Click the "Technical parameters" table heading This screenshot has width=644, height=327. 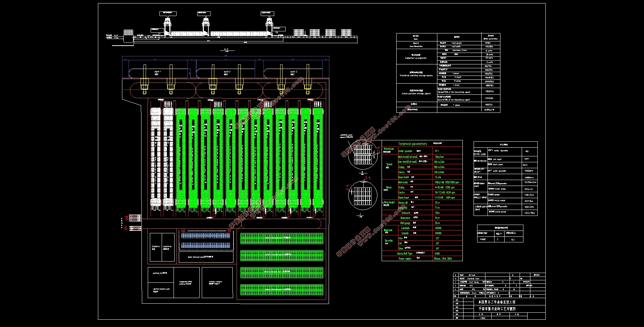coord(413,144)
